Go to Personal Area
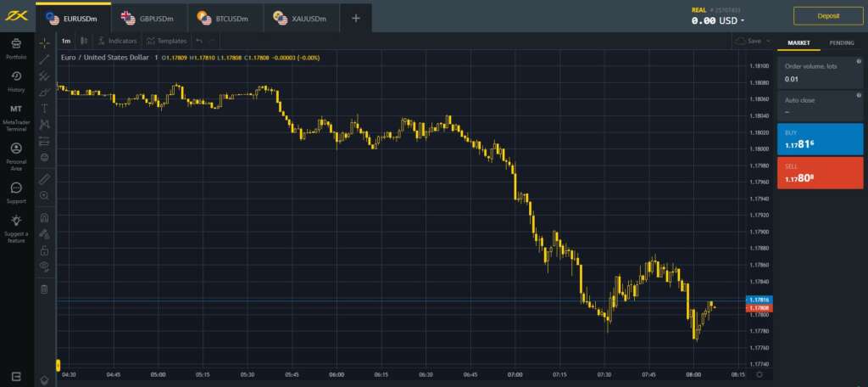 coord(16,156)
